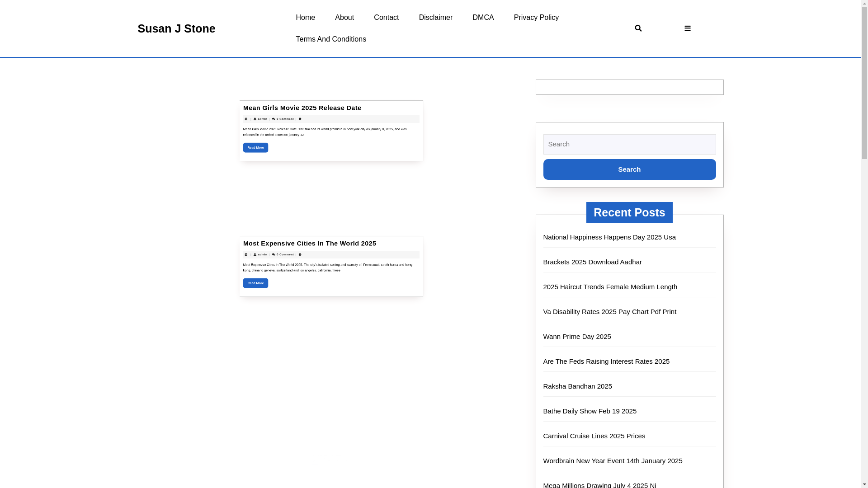The image size is (868, 488).
Task: Focus the sidebar Search input field
Action: (x=629, y=144)
